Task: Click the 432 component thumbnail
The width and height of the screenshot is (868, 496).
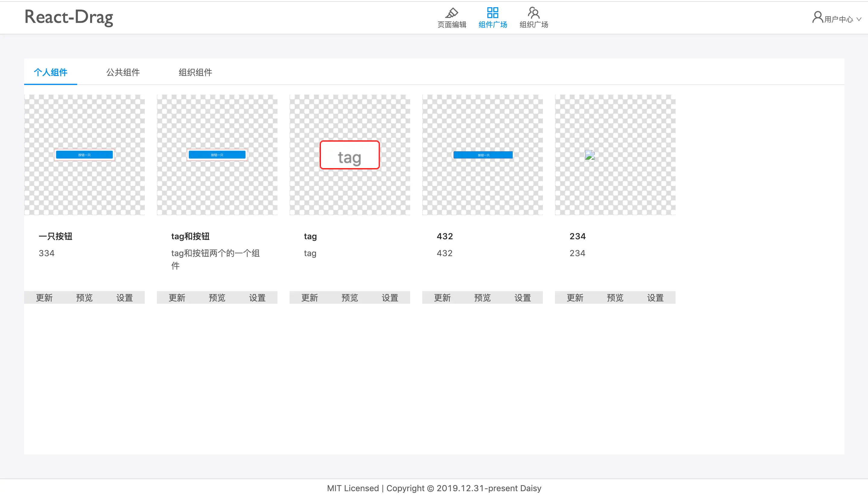Action: coord(482,155)
